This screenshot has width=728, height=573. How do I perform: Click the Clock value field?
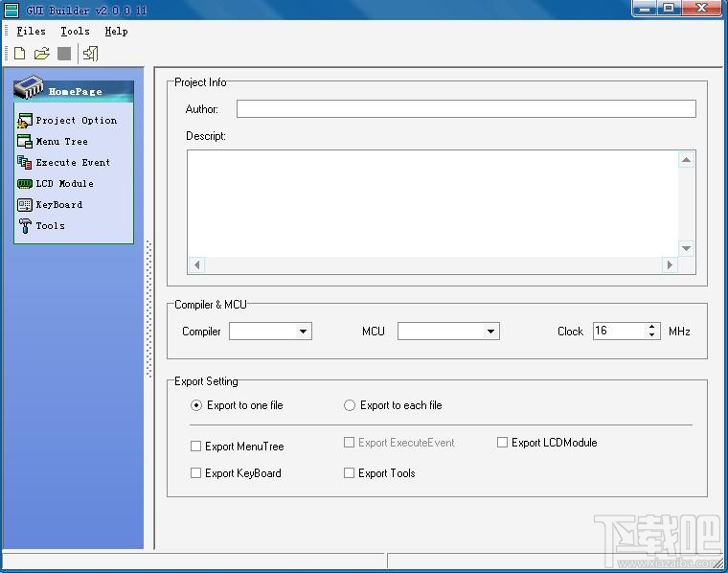pyautogui.click(x=620, y=332)
